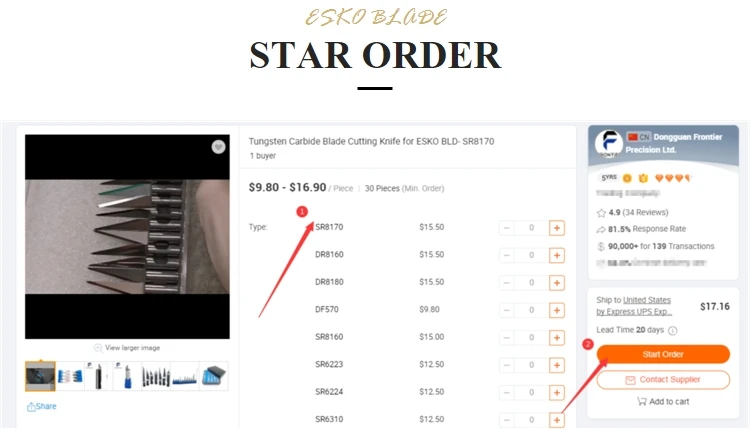750x429 pixels.
Task: Decrease DR8160 quantity with minus button
Action: point(507,255)
